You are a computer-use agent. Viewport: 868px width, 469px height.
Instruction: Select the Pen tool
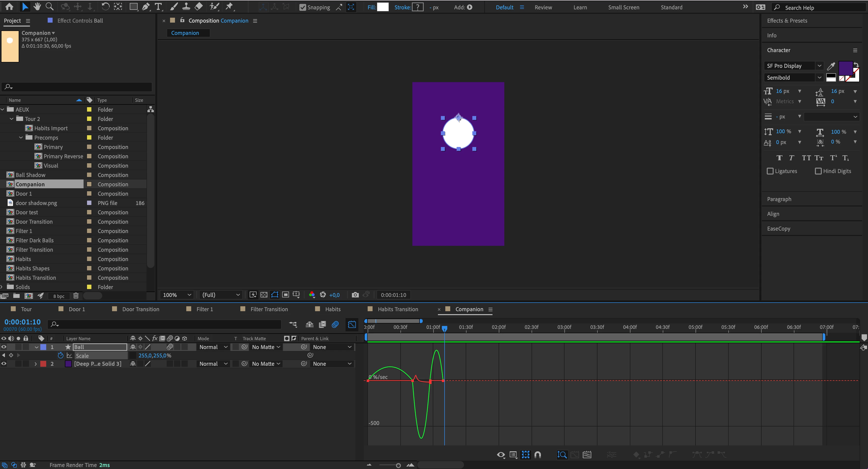coord(146,6)
